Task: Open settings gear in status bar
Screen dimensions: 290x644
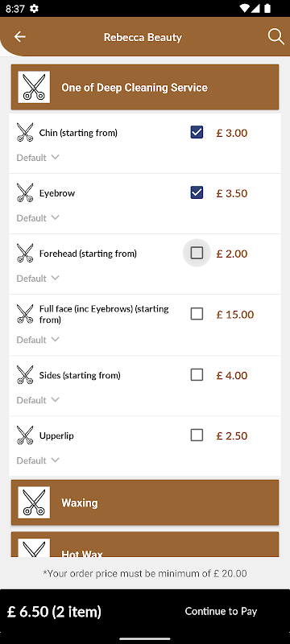Action: 35,8
